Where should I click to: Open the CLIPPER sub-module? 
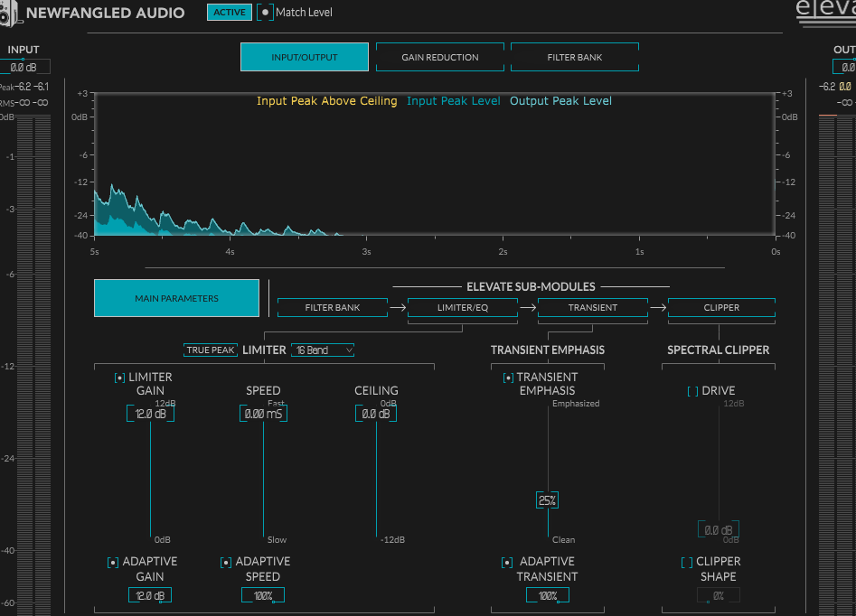721,307
